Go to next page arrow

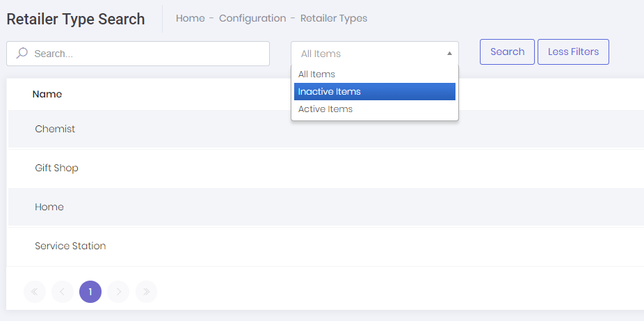(x=118, y=292)
